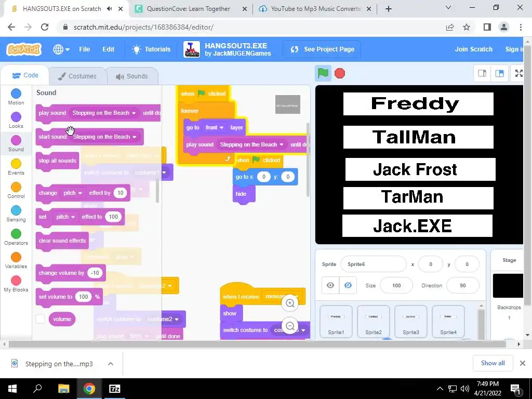
Task: Switch to the Code tab
Action: coord(25,75)
